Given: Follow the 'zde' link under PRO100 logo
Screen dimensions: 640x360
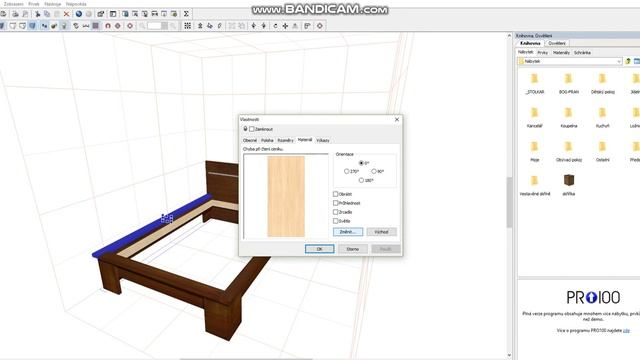Looking at the screenshot, I should [x=627, y=331].
